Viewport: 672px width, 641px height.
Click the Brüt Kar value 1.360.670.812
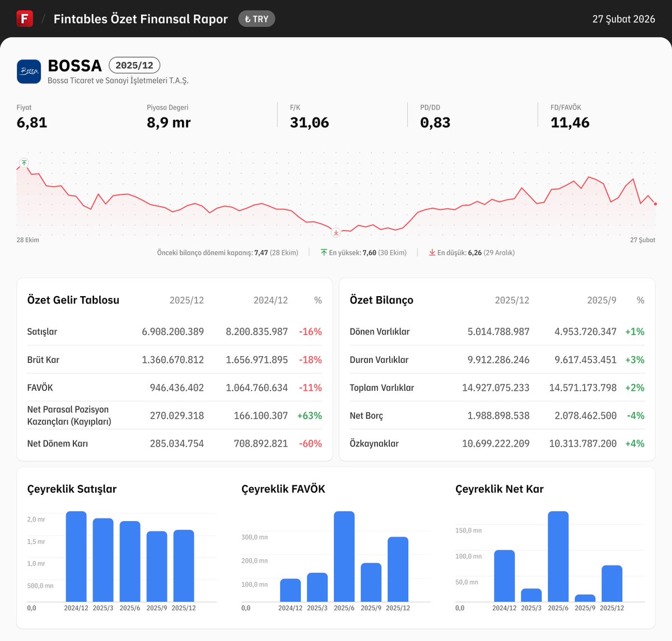click(173, 359)
